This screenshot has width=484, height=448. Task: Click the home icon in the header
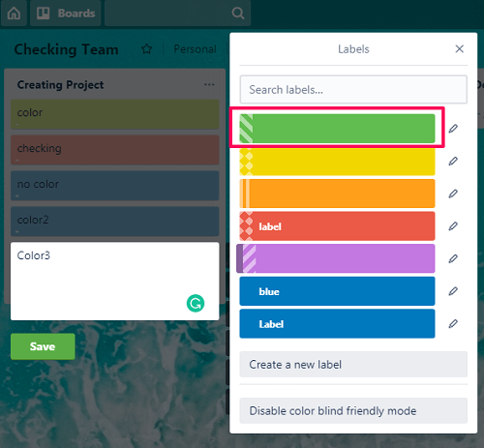[x=14, y=14]
